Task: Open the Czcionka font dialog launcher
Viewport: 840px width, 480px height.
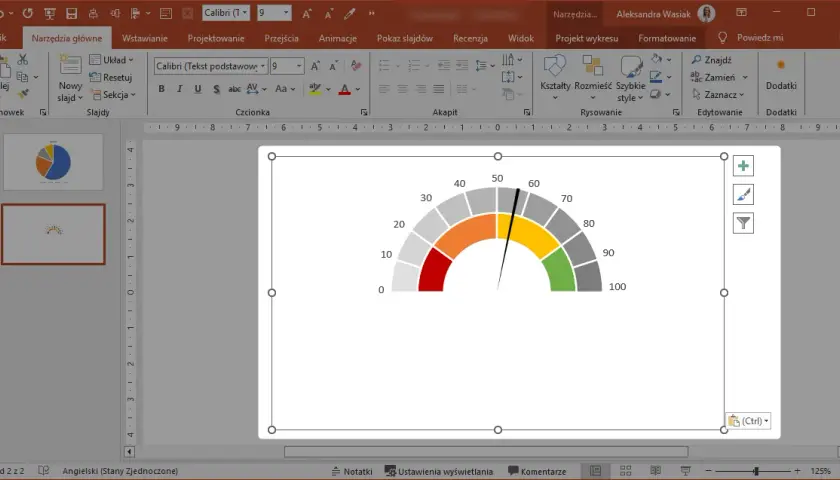Action: [x=364, y=112]
